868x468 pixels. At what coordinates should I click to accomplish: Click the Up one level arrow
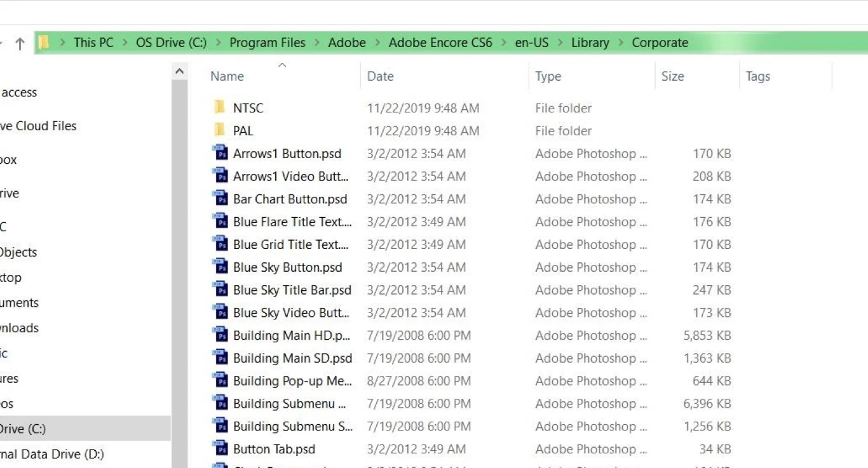tap(20, 43)
